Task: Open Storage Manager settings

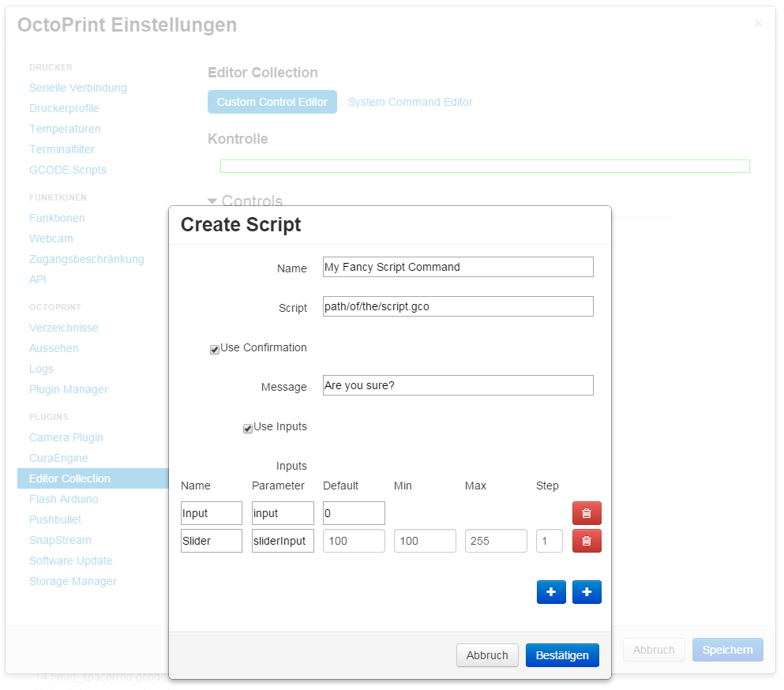Action: pyautogui.click(x=73, y=581)
